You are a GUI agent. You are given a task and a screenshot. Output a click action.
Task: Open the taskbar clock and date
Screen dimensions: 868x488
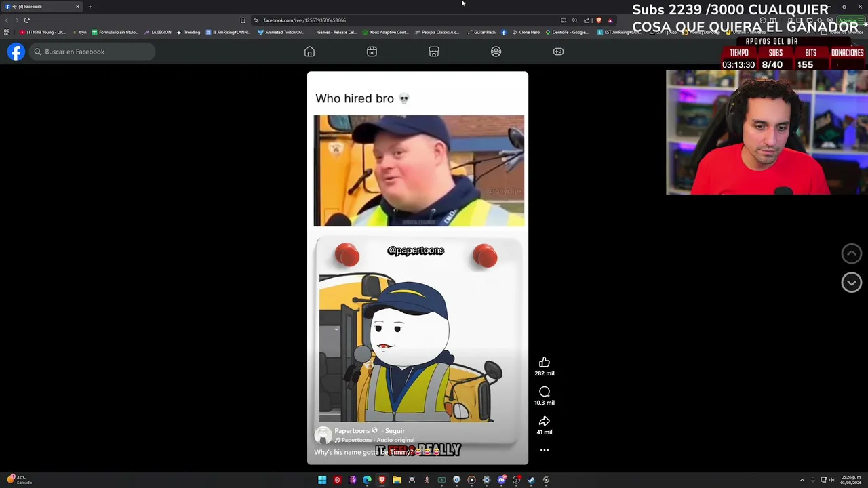click(850, 480)
